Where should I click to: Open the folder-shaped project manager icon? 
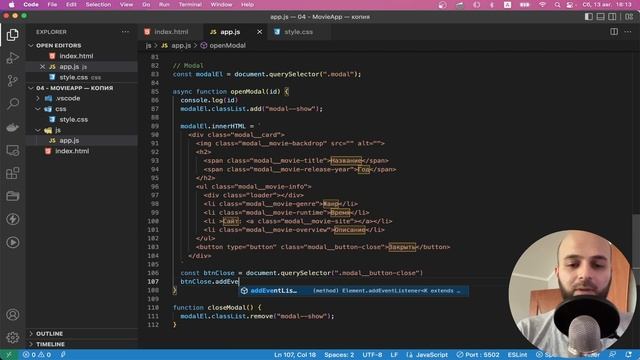(13, 196)
